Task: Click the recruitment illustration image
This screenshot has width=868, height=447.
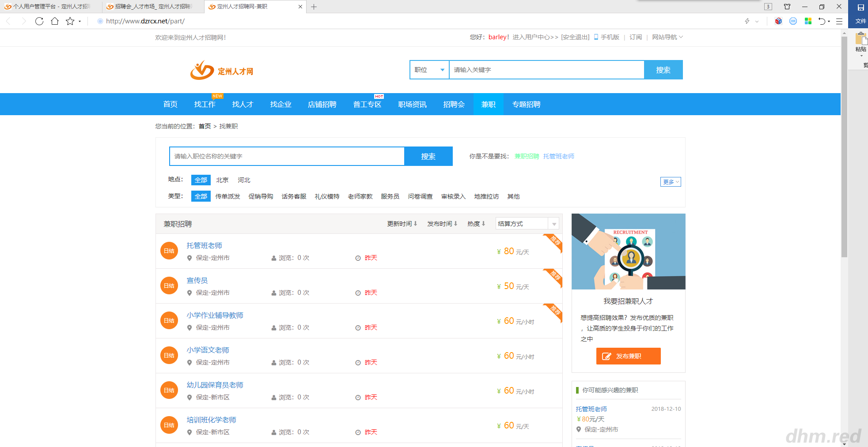Action: [629, 252]
